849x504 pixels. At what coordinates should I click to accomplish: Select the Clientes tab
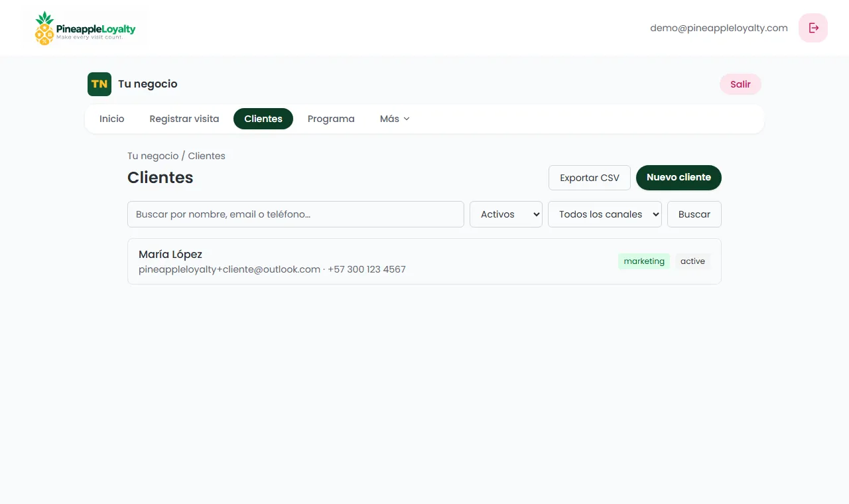(263, 119)
